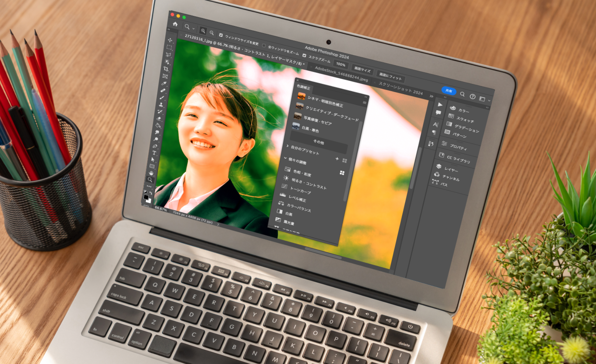Collapse the 個々の調整 section
Viewport: 596px width, 364px height.
pyautogui.click(x=285, y=158)
